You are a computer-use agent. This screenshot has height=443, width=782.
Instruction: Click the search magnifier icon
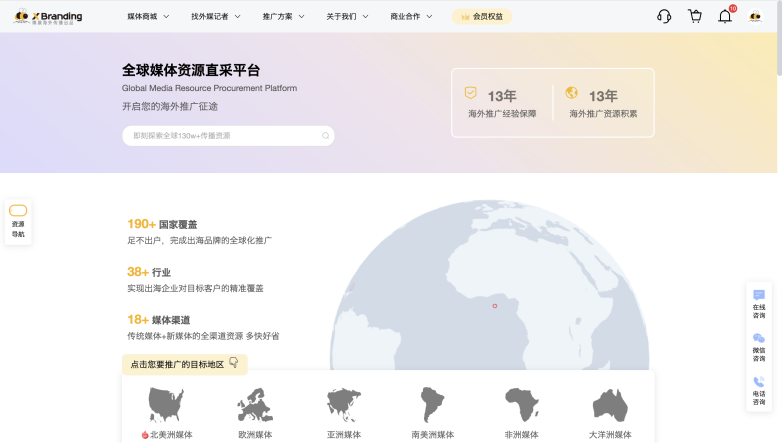point(325,136)
